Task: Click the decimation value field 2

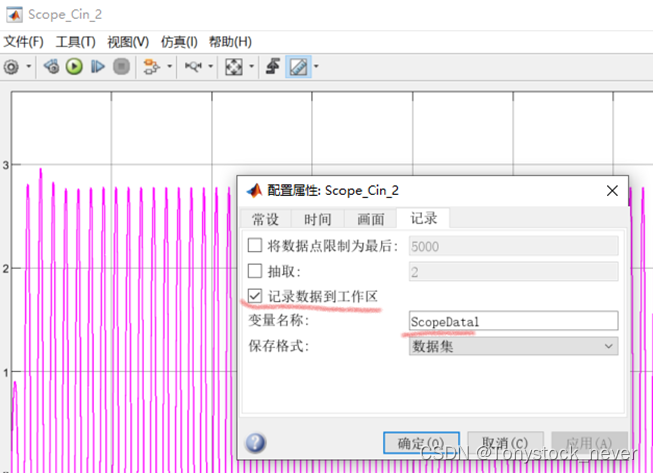Action: coord(513,271)
